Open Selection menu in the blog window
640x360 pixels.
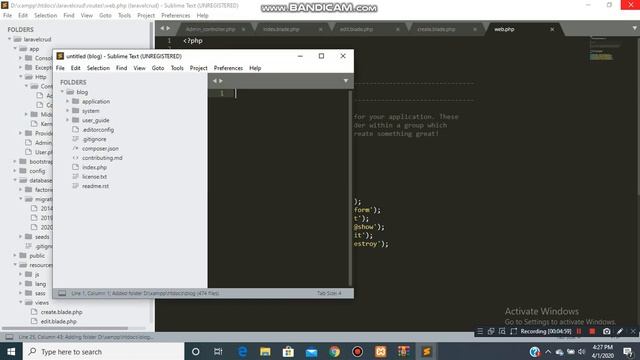98,68
